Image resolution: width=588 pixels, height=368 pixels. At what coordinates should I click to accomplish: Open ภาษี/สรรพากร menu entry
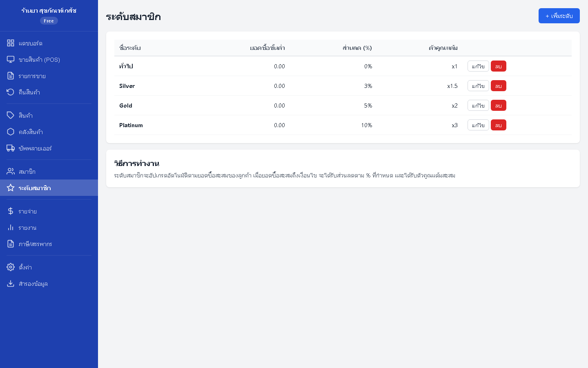point(35,244)
